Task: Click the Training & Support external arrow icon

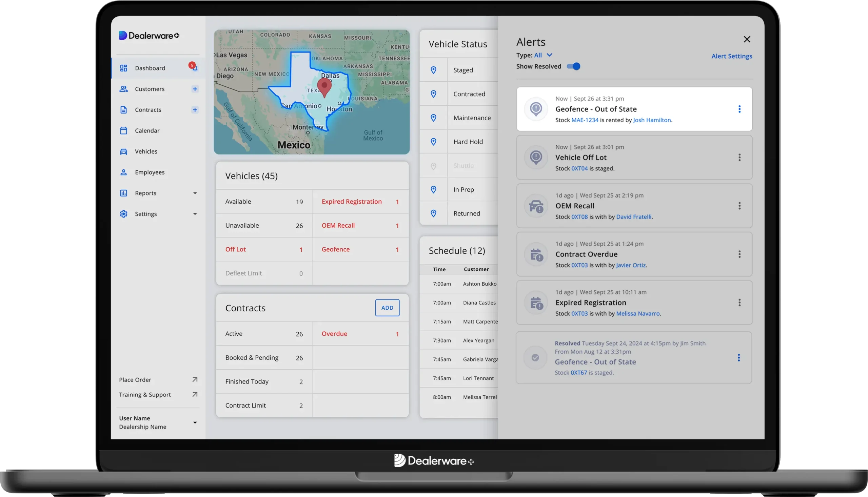Action: (195, 395)
